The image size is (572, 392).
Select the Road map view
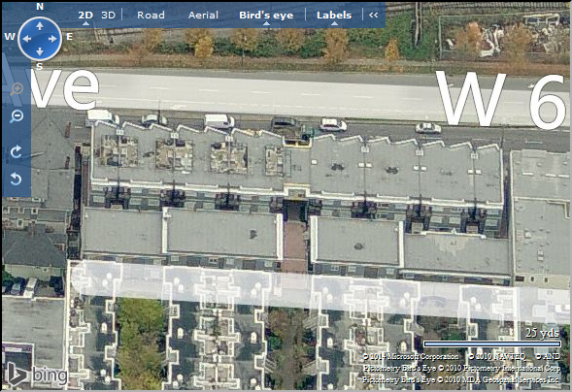click(151, 15)
